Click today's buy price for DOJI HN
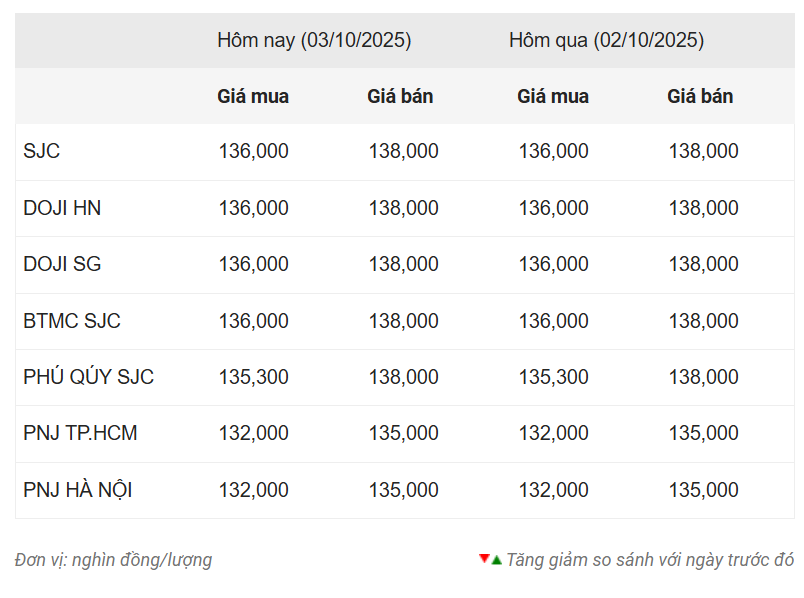The image size is (804, 598). (253, 208)
